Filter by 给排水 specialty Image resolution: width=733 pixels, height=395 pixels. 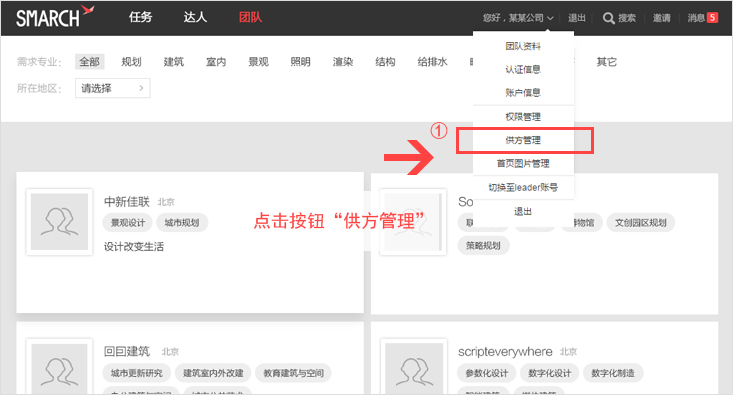click(x=432, y=62)
